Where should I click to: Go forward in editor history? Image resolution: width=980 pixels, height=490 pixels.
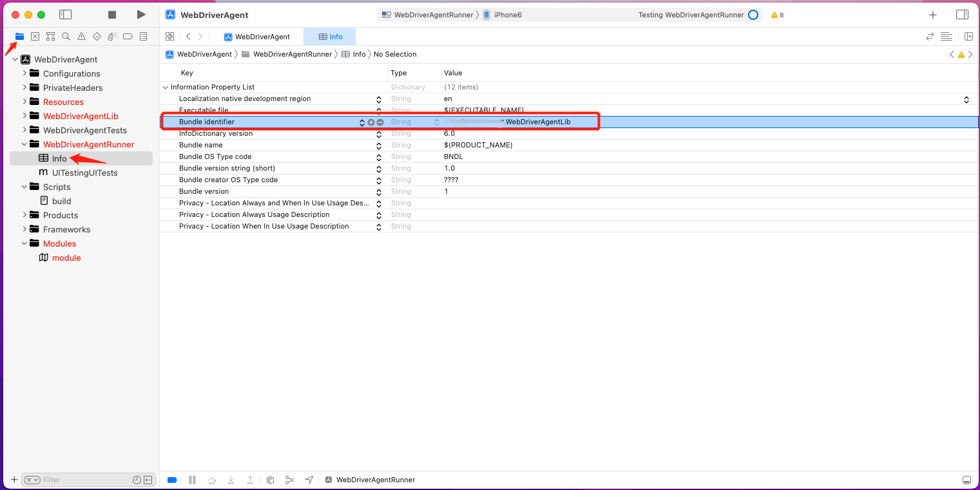point(200,37)
